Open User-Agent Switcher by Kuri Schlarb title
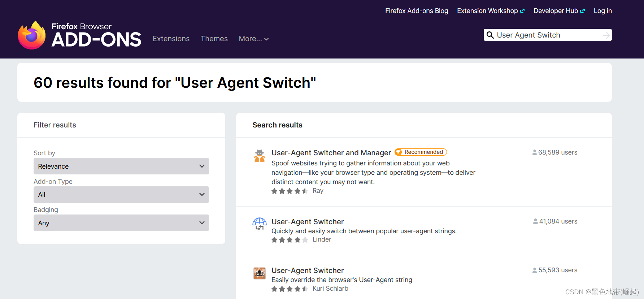644x299 pixels. (x=308, y=270)
